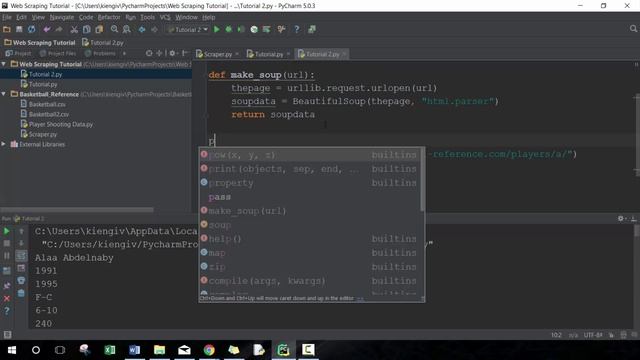Collapse the Web Scraping Tutorial tree node

pyautogui.click(x=4, y=64)
